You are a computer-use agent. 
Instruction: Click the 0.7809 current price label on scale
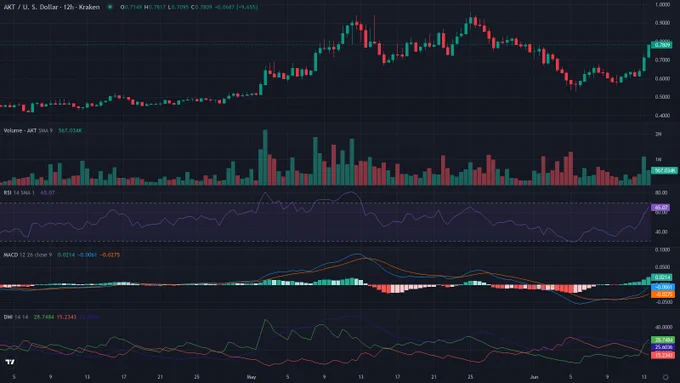point(662,45)
